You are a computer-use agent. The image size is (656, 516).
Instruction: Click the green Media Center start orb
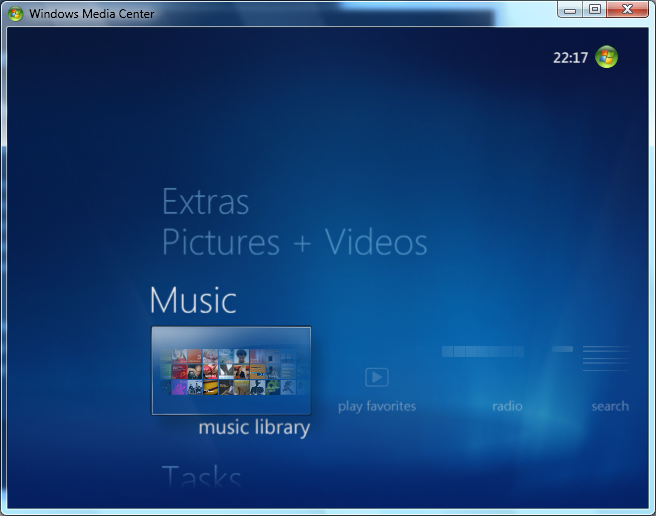coord(606,57)
